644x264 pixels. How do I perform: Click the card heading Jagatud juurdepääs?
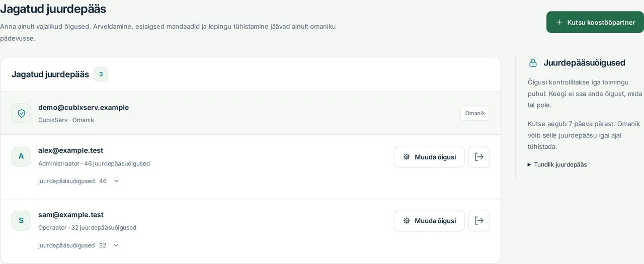coord(50,74)
